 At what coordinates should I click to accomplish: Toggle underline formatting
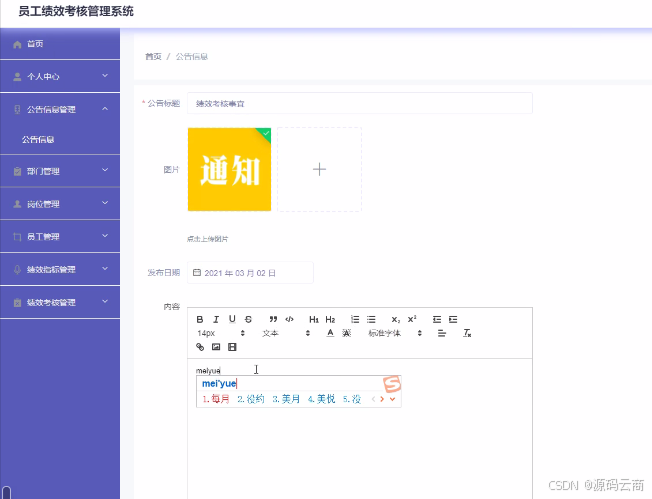pos(232,319)
